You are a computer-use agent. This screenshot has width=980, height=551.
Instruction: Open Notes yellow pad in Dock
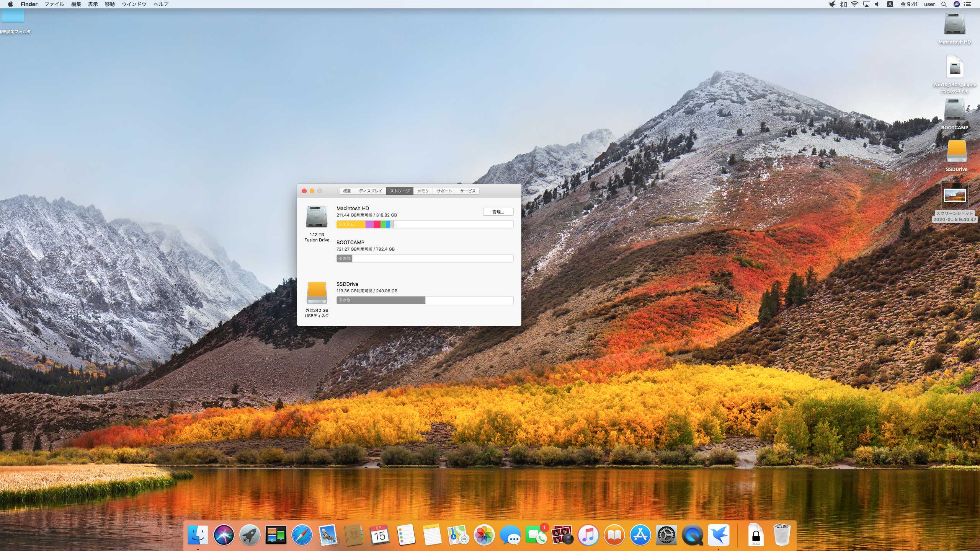click(x=432, y=535)
